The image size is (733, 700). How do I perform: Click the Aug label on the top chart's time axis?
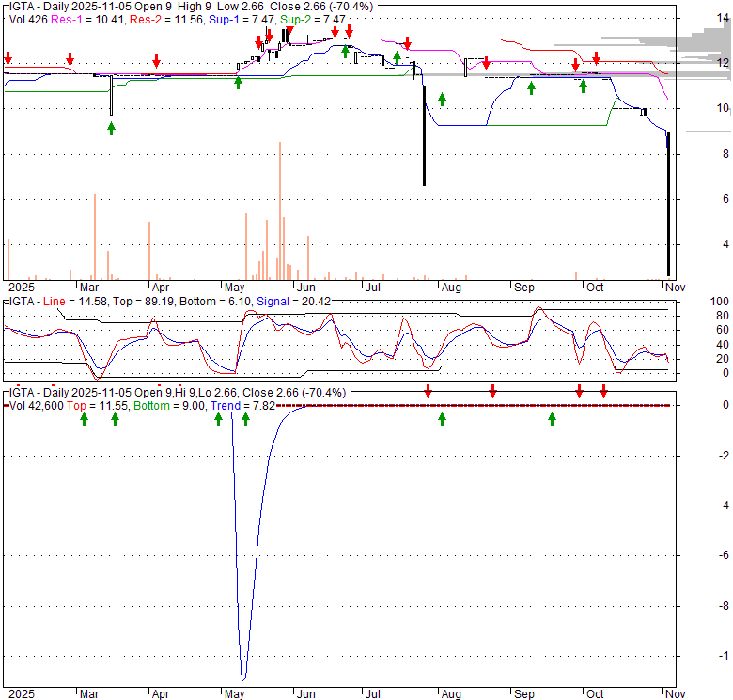point(451,287)
